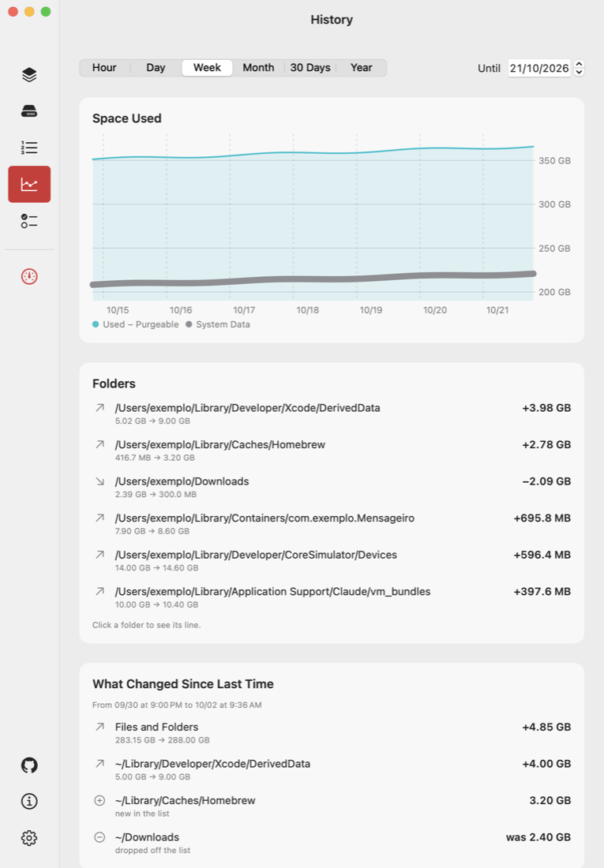
Task: Click the Until date field 21/10/2026
Action: tap(539, 68)
